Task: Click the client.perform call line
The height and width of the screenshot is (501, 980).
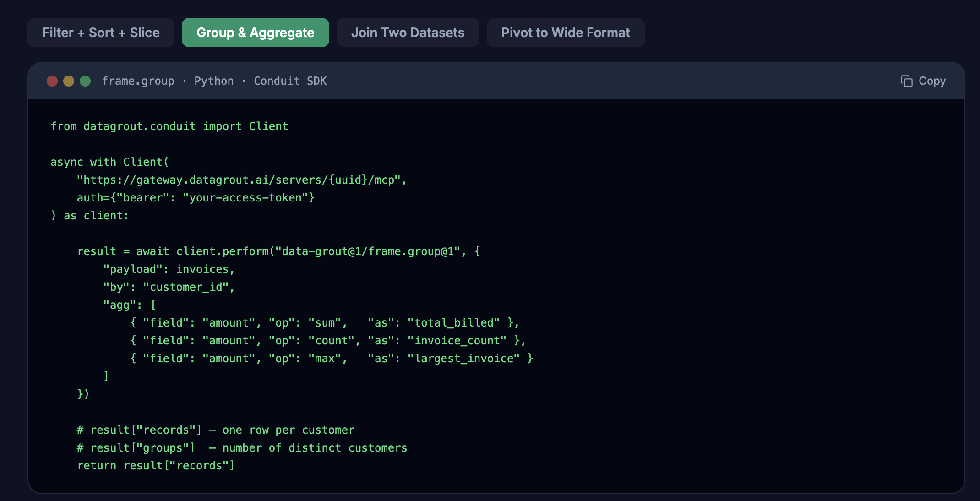Action: [278, 251]
